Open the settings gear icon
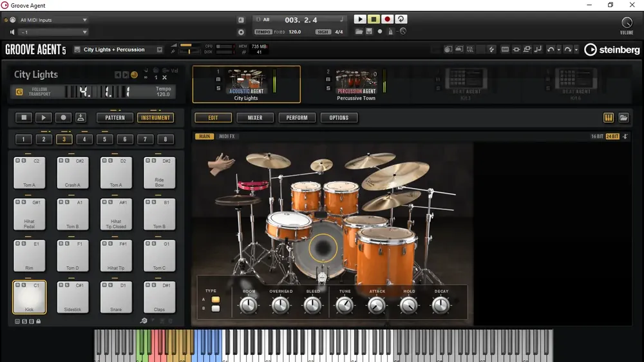Image resolution: width=644 pixels, height=362 pixels. point(241,32)
